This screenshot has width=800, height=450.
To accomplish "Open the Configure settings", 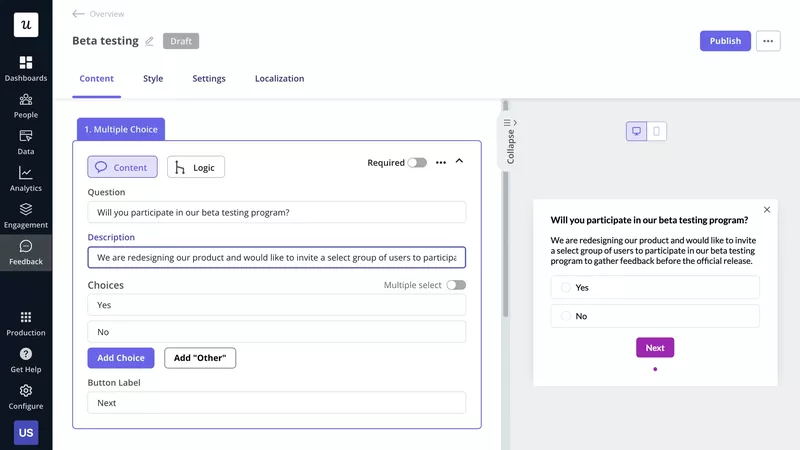I will coord(26,397).
